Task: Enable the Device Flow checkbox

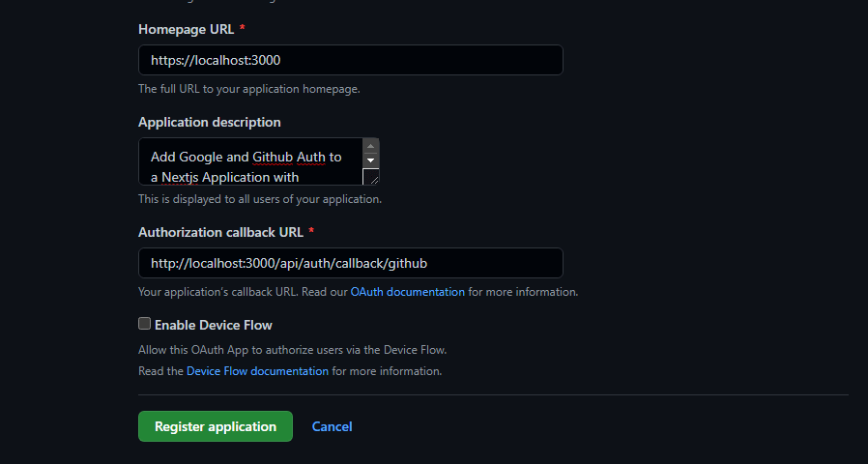Action: pos(144,324)
